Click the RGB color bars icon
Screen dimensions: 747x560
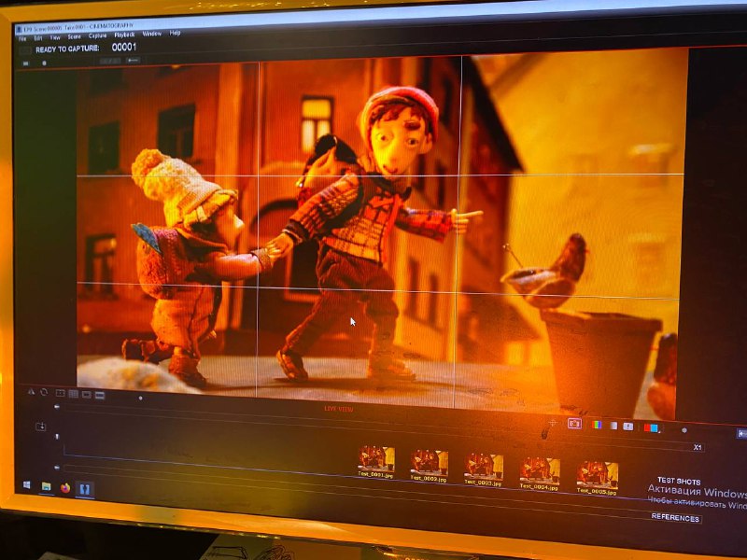coord(597,425)
